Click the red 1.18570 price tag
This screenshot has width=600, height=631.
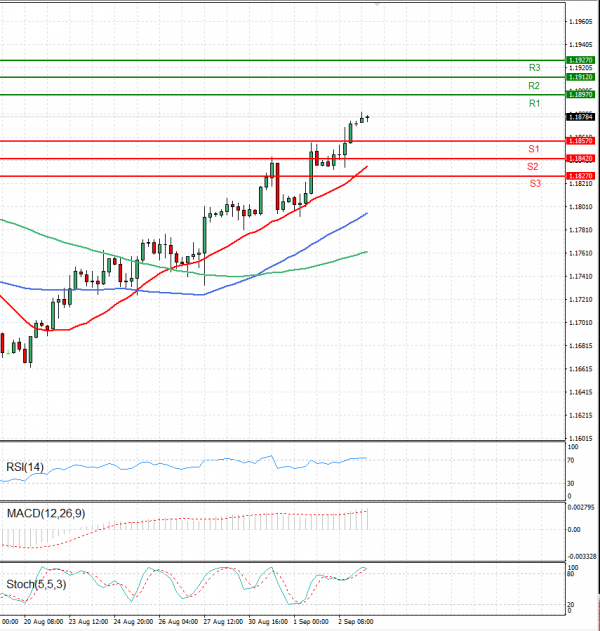[580, 141]
